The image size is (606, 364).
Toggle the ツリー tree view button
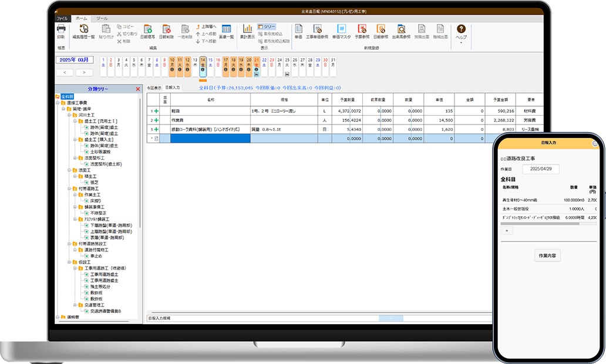click(x=267, y=27)
